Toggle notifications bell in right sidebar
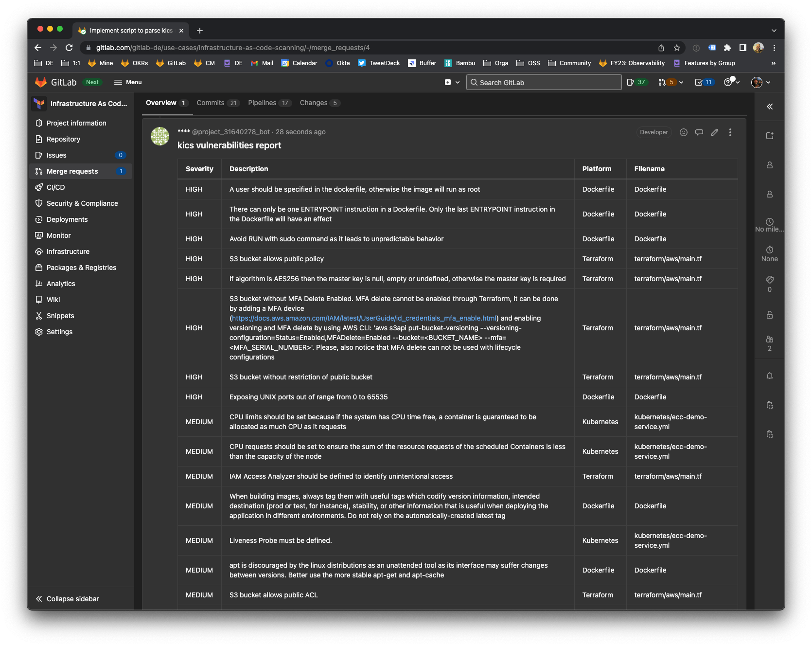 [x=769, y=376]
